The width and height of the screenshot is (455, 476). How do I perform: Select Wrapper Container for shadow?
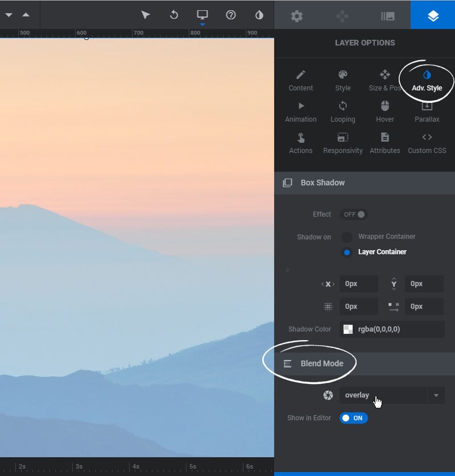tap(346, 237)
